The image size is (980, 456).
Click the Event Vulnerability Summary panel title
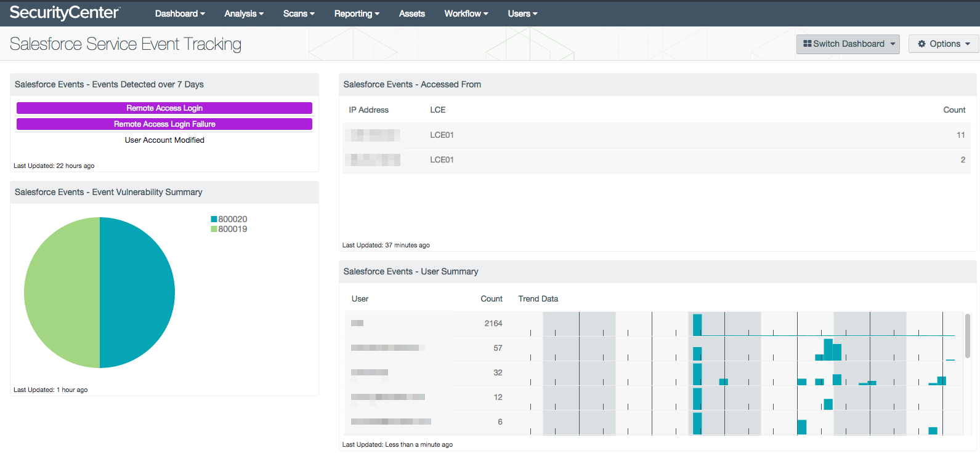(108, 192)
